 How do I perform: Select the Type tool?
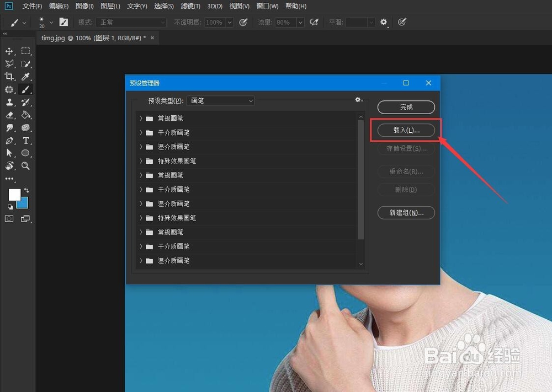coord(25,141)
